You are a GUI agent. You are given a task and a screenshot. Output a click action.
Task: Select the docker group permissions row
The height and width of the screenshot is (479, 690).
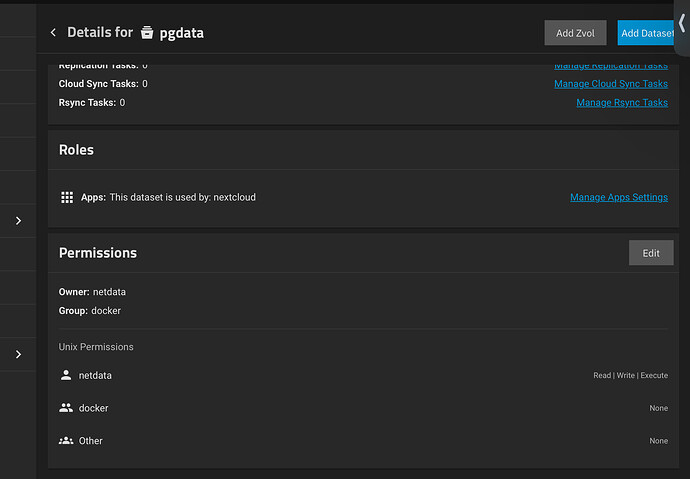[x=363, y=408]
